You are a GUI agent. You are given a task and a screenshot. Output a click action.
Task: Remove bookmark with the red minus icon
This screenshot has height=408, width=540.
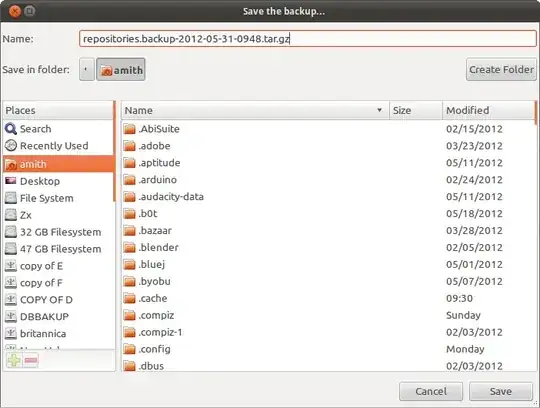31,360
